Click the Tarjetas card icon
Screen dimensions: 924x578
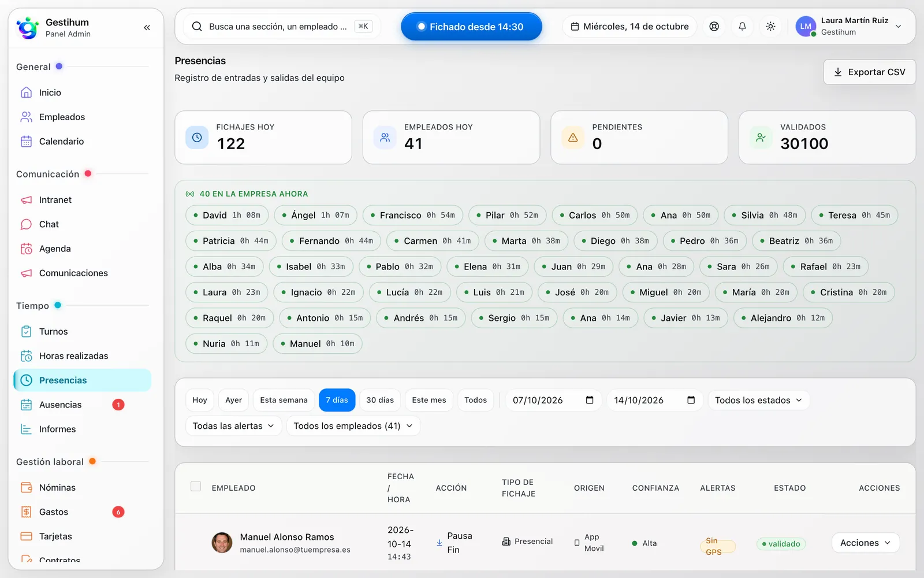[26, 536]
